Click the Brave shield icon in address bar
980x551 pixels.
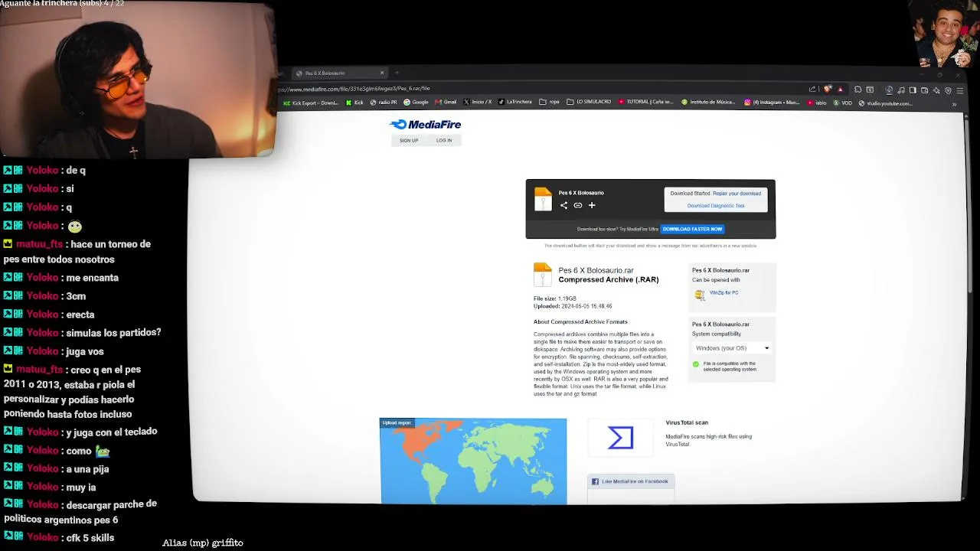click(x=828, y=90)
